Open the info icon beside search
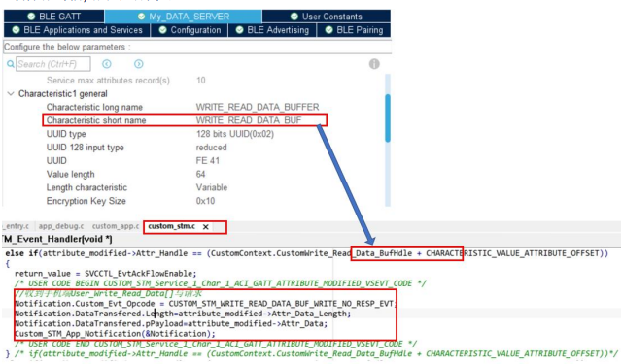The height and width of the screenshot is (364, 622). point(374,64)
